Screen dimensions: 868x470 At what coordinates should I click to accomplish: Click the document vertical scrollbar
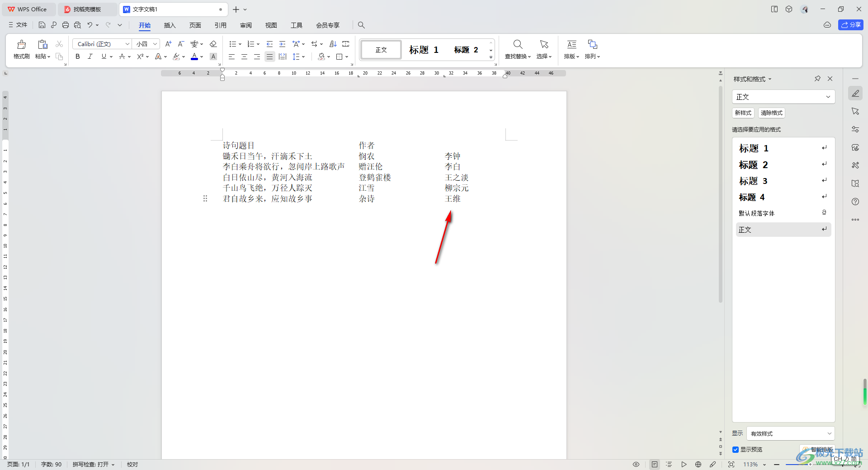click(x=720, y=194)
